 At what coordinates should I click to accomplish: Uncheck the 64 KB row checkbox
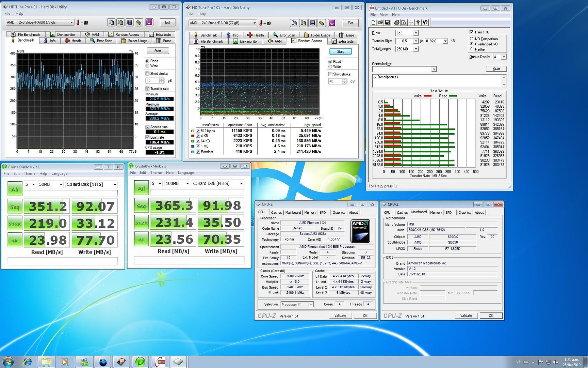click(198, 141)
